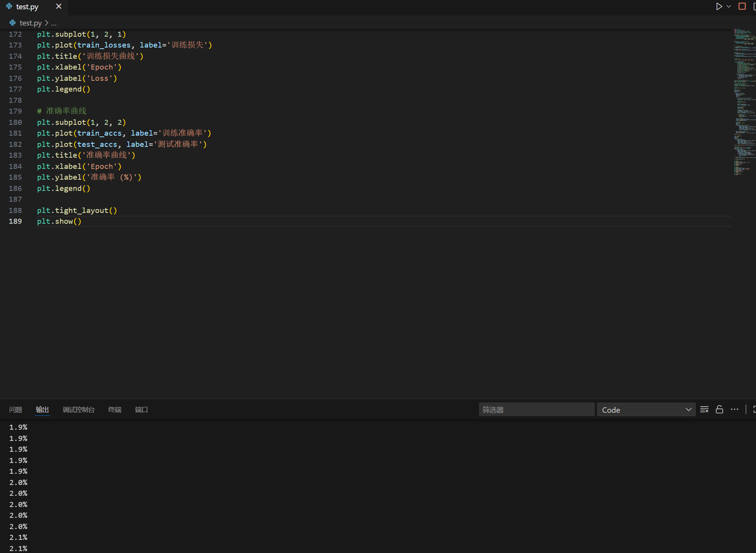Select the 输出 panel tab
Screen dimensions: 756x553
pos(42,410)
